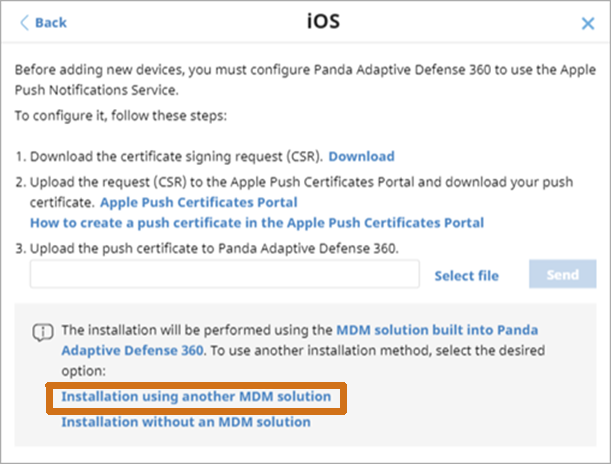Click the iOS dialog title

click(x=323, y=21)
